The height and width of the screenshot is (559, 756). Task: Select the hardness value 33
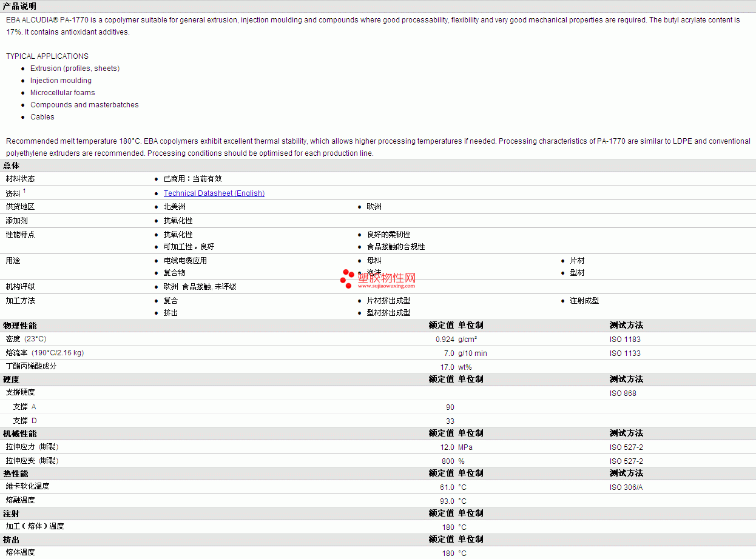450,421
